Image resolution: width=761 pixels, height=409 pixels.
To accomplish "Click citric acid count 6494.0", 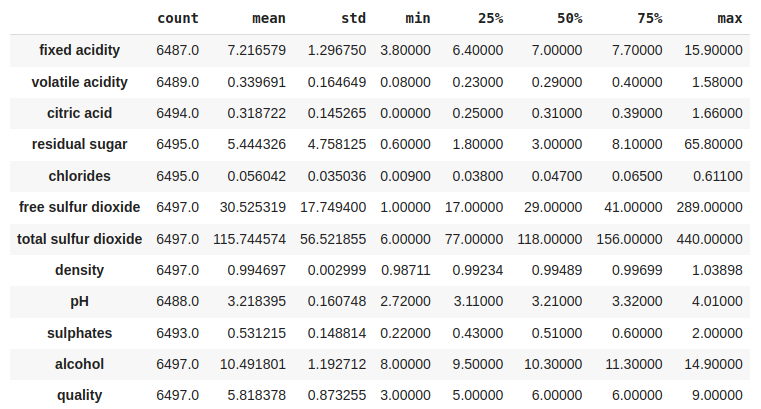I will click(x=178, y=113).
